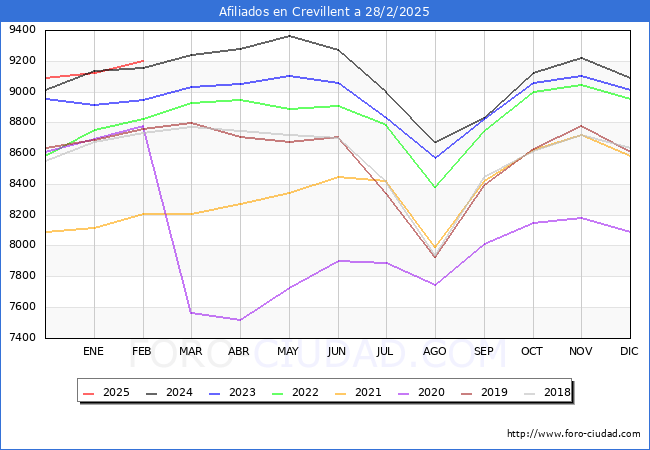Click the chart title 'Afiliados en Crevillent a 28/2/2025'
Screen dimensions: 650x450
[324, 11]
